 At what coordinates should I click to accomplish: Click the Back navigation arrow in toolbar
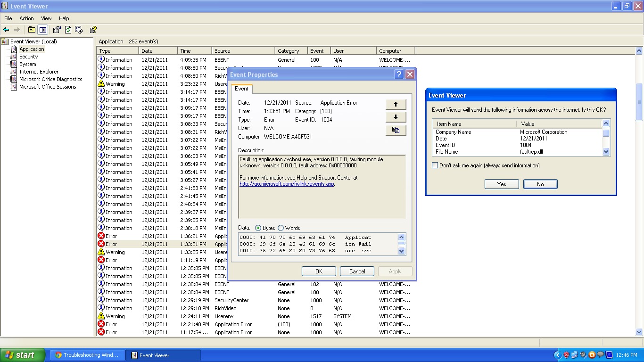tap(7, 29)
